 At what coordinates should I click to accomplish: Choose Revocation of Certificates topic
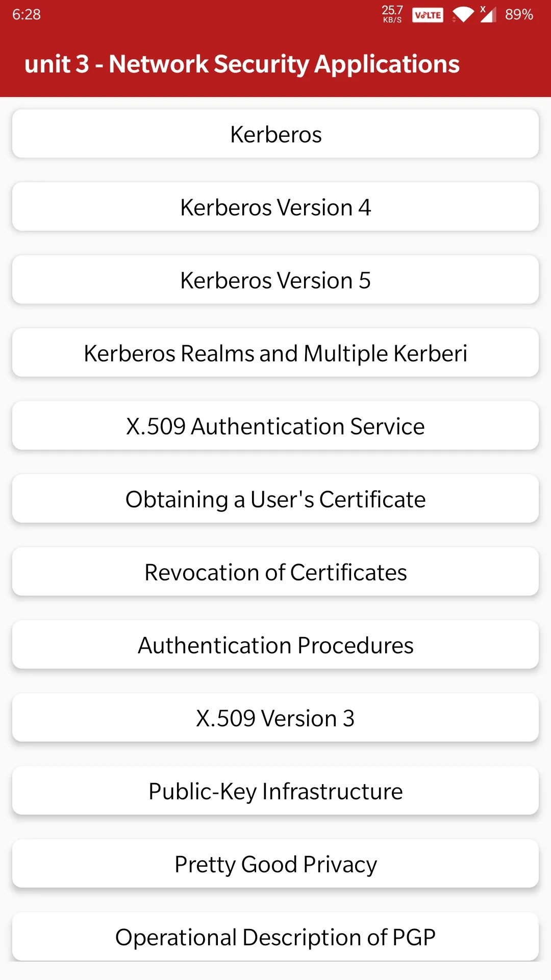tap(275, 572)
